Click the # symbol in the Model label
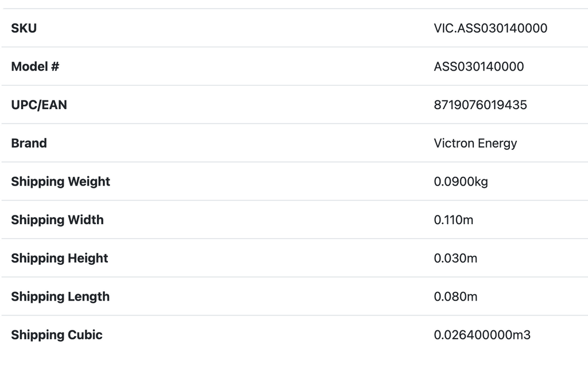588x374 pixels. [x=55, y=67]
